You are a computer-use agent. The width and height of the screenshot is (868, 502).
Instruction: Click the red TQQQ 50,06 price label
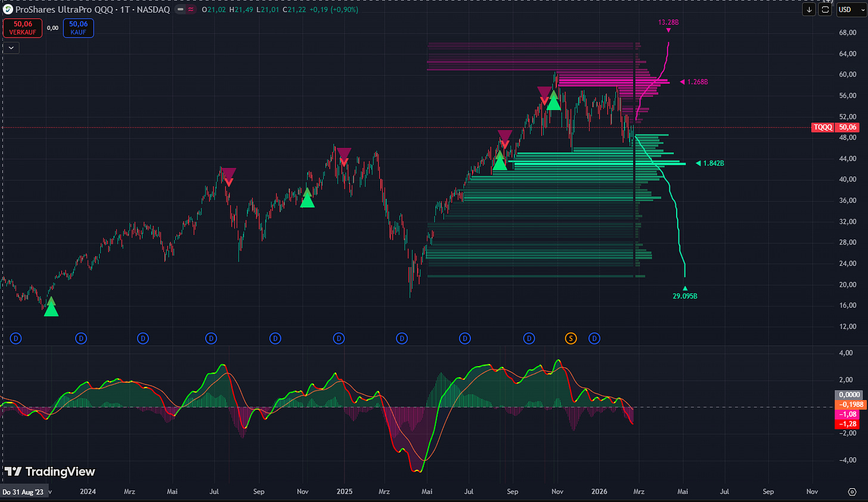(x=836, y=127)
